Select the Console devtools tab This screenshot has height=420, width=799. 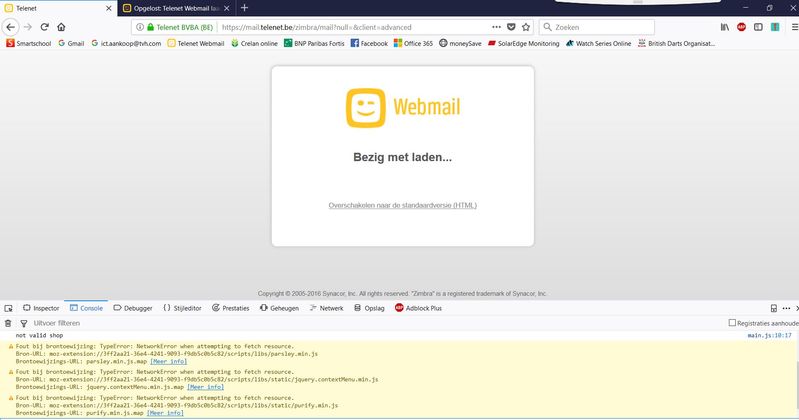click(86, 308)
